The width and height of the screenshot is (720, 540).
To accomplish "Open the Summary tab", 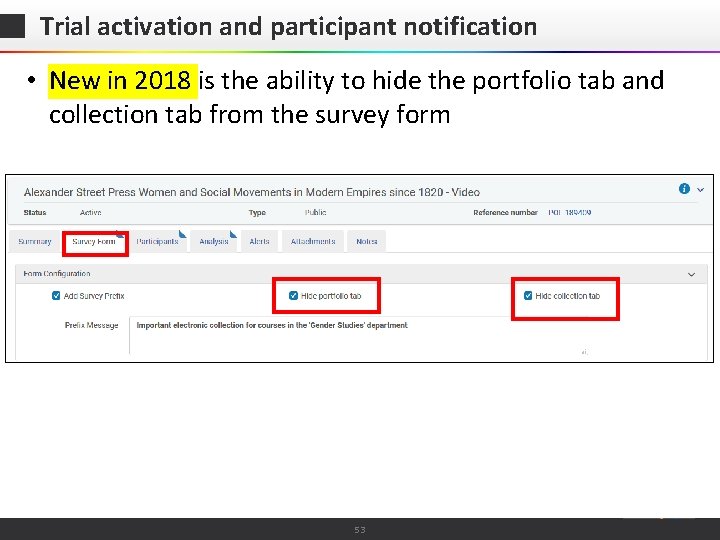I will pos(34,241).
